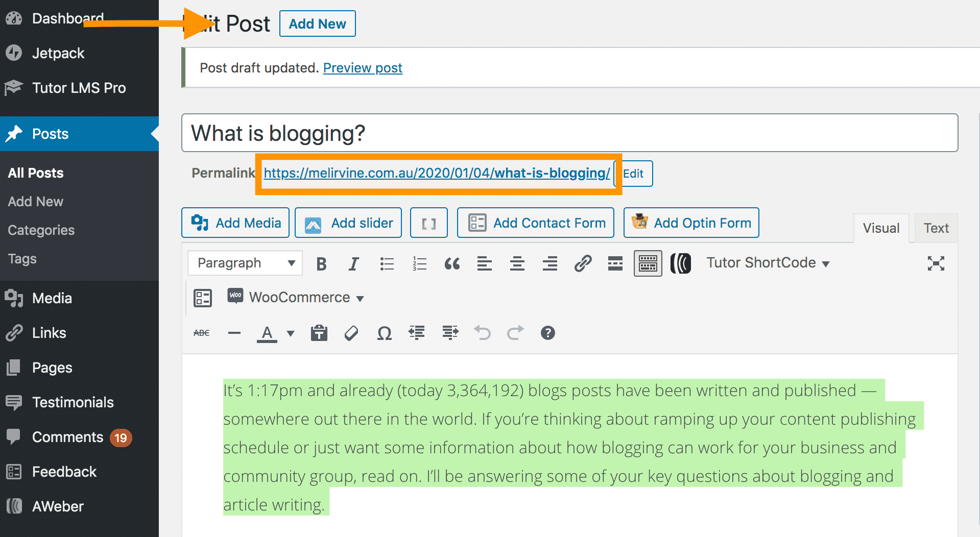The image size is (980, 537).
Task: Enter distraction-free fullscreen mode
Action: coord(936,263)
